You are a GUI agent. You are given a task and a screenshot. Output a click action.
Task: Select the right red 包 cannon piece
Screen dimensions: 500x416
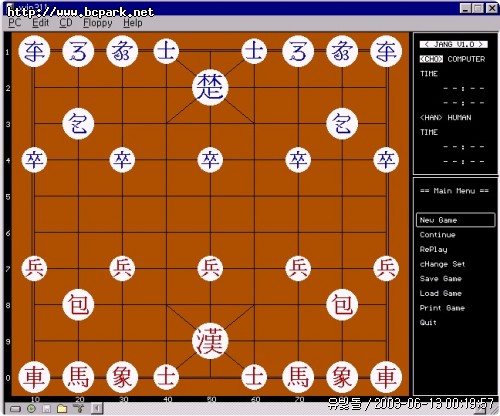pos(342,305)
